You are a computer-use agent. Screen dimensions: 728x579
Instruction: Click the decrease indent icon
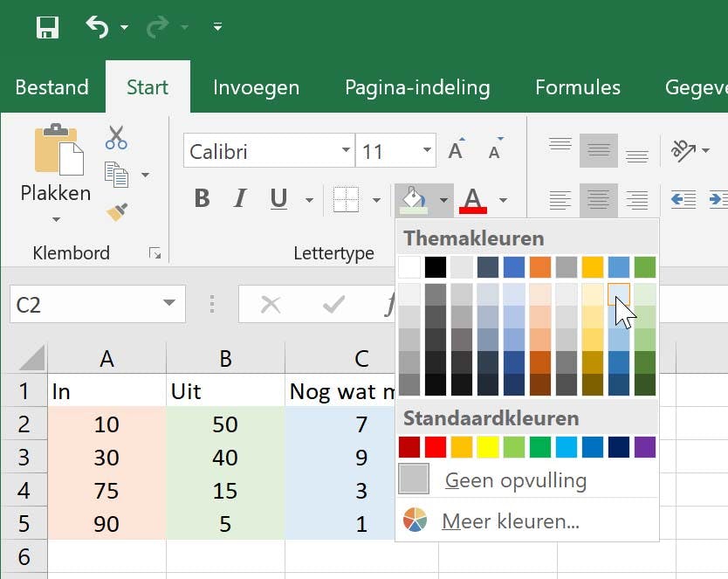click(x=683, y=200)
